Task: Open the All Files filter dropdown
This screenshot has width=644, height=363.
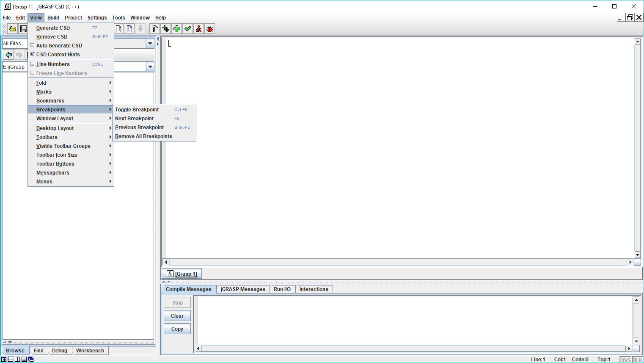Action: coord(150,44)
